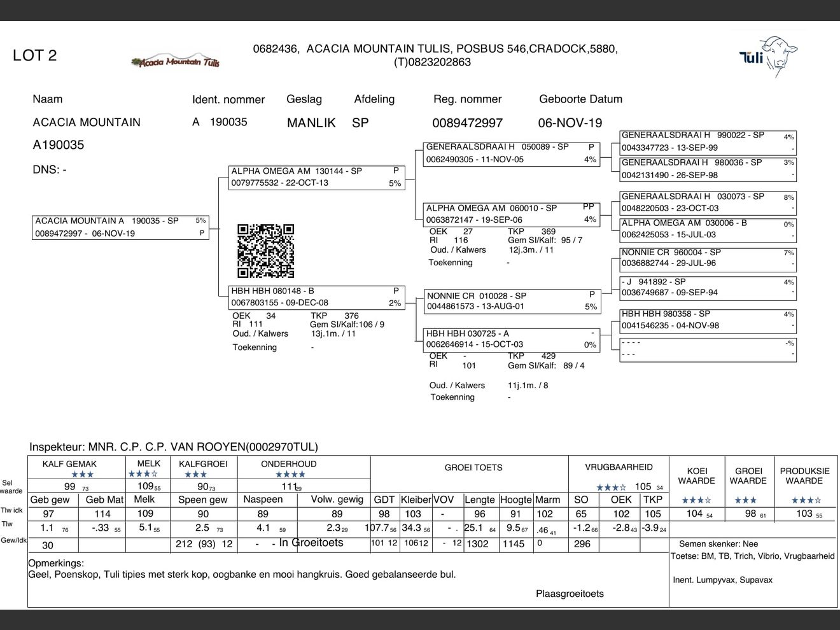The width and height of the screenshot is (840, 630).
Task: Click the star rating under Kalf Gemak
Action: tap(82, 475)
